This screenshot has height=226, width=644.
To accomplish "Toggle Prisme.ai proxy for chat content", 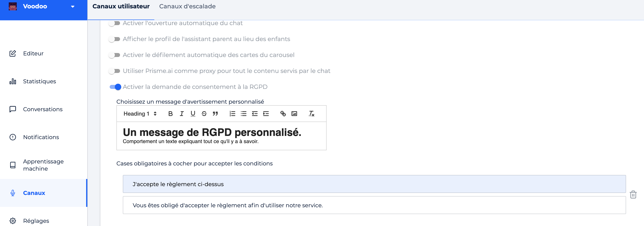I will [114, 71].
